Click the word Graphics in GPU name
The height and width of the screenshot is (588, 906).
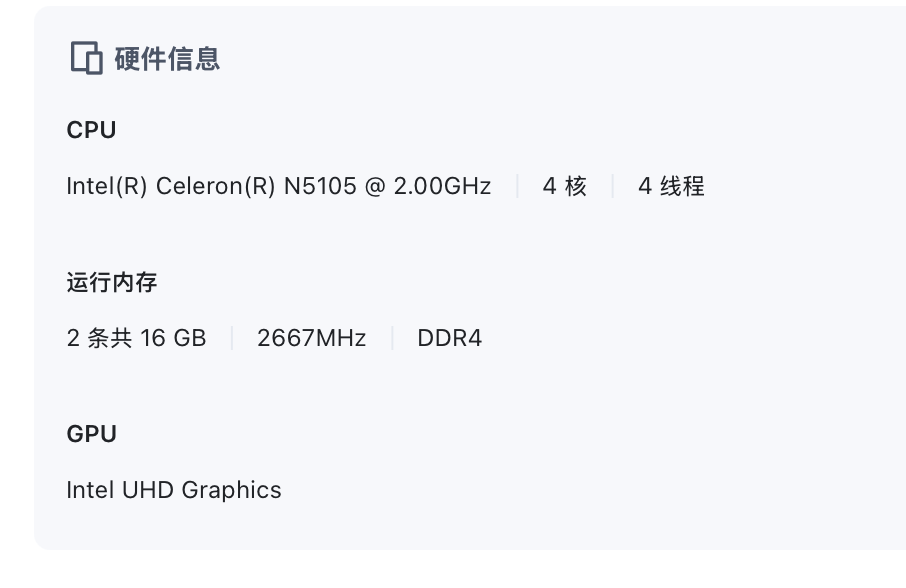(x=231, y=490)
